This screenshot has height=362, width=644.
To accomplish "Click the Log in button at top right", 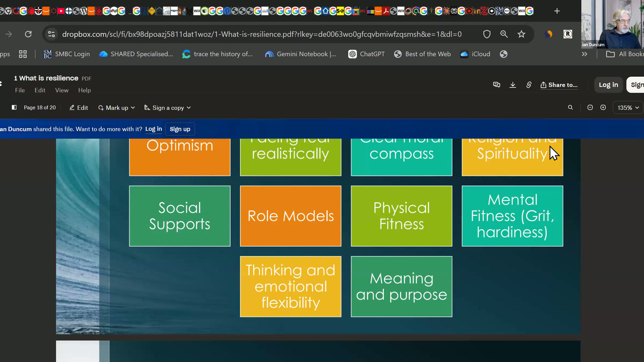I will 608,85.
